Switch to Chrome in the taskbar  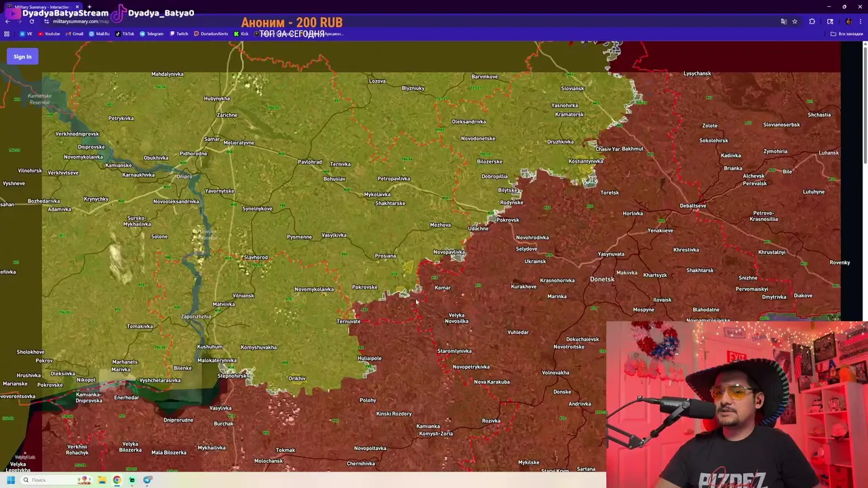(117, 480)
